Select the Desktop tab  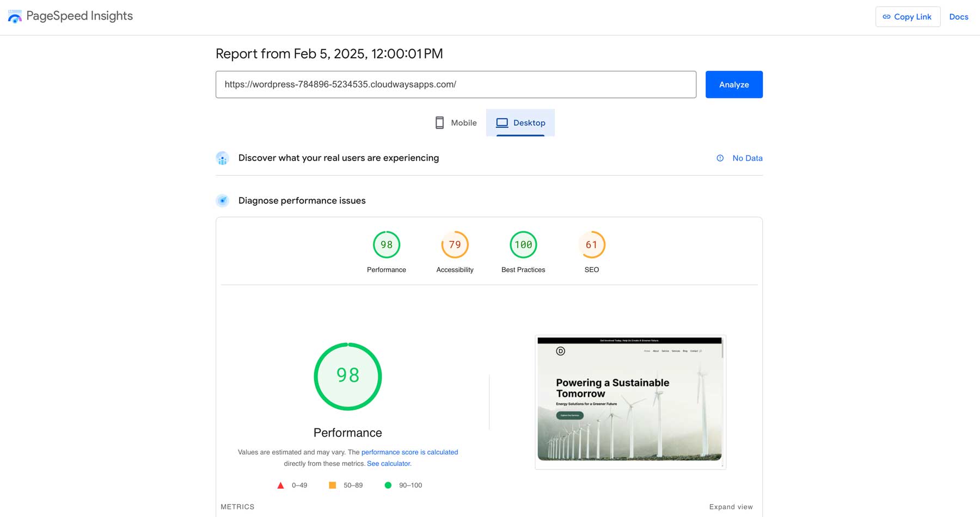(x=520, y=122)
